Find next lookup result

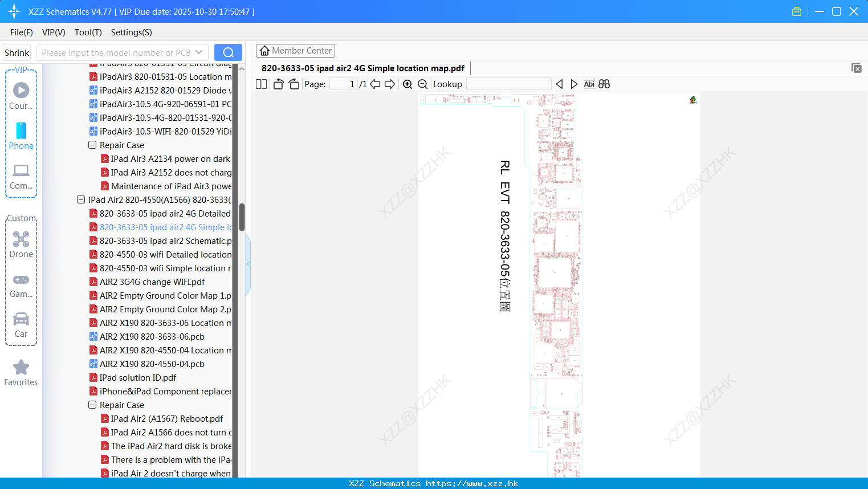574,84
